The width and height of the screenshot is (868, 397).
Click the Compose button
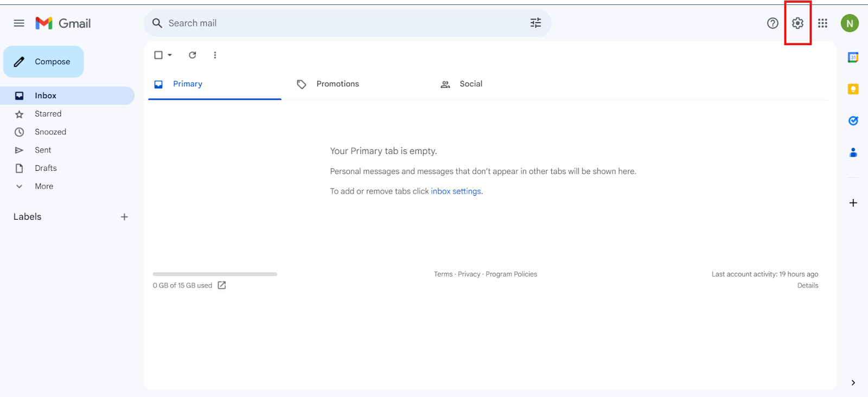(x=43, y=62)
